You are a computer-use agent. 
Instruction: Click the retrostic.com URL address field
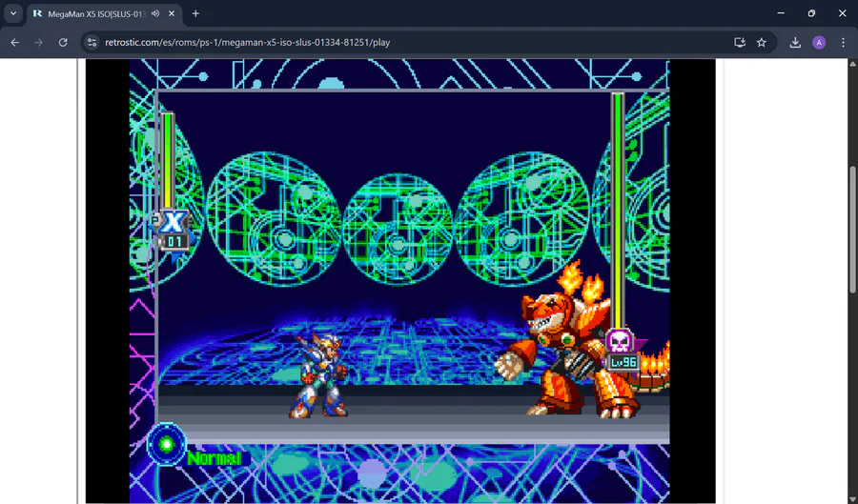[247, 43]
